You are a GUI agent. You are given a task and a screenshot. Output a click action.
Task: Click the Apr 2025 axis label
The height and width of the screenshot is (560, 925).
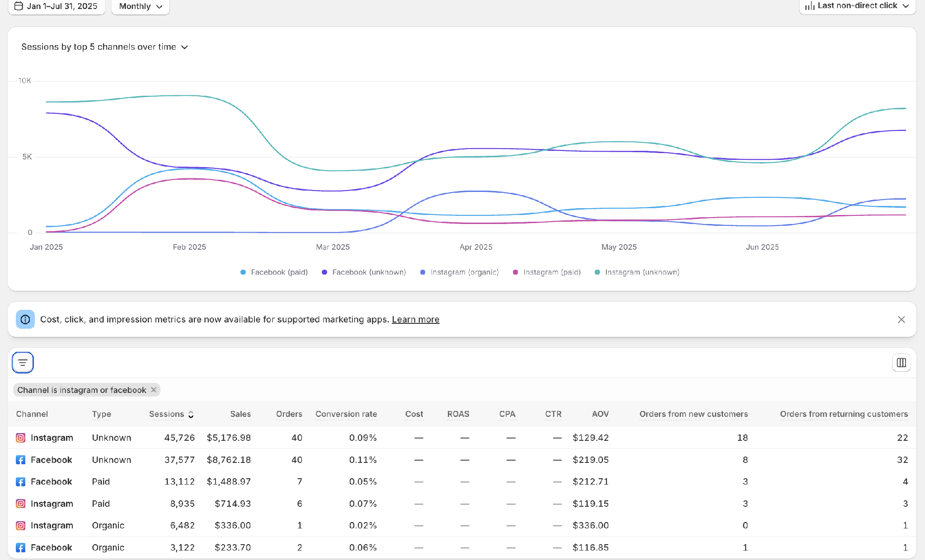(476, 247)
